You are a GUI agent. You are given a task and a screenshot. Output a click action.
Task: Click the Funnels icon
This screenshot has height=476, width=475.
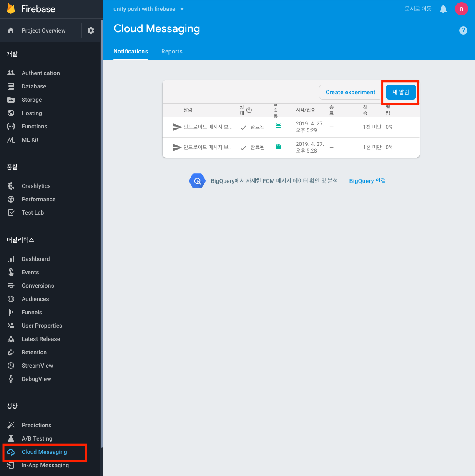pyautogui.click(x=11, y=312)
